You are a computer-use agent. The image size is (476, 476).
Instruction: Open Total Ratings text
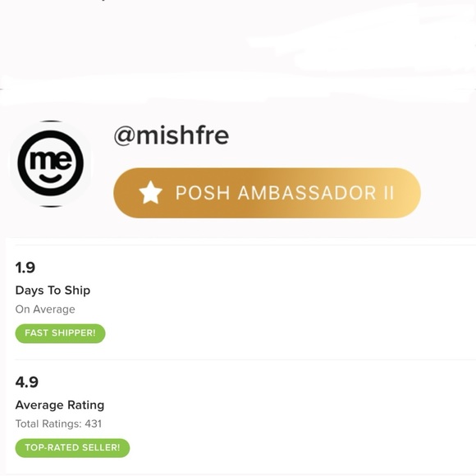(x=58, y=423)
